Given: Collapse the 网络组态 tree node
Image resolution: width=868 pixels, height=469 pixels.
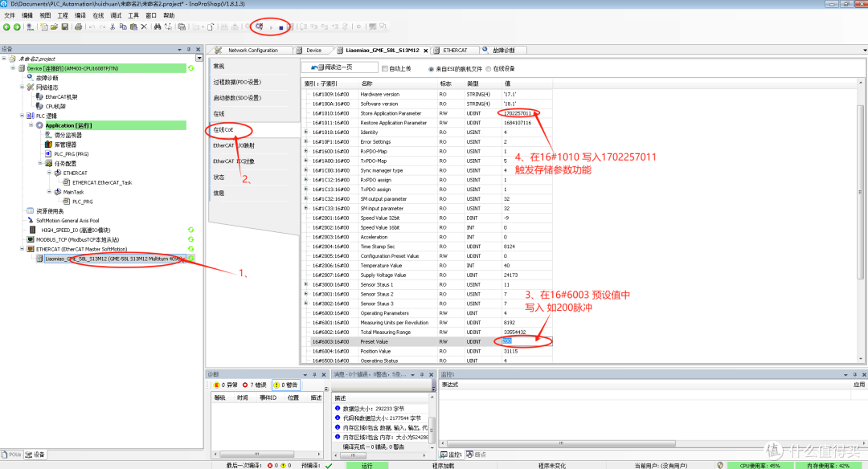Looking at the screenshot, I should pyautogui.click(x=23, y=87).
